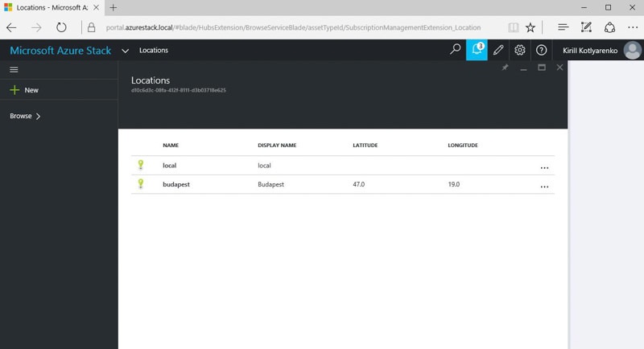Viewport: 644px width, 349px height.
Task: Go forward in the browser
Action: pos(36,27)
